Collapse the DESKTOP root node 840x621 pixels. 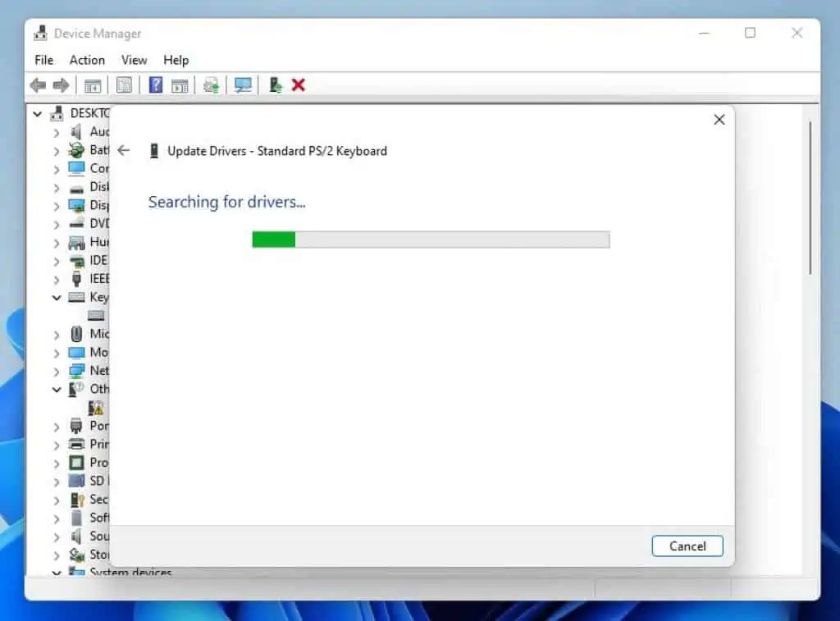click(38, 113)
